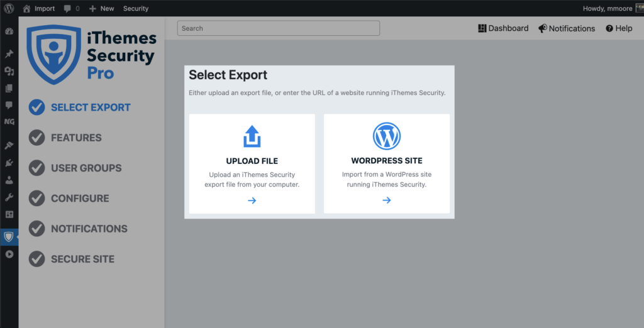Click the Select Export heading
Screen dimensions: 644x328
click(228, 75)
